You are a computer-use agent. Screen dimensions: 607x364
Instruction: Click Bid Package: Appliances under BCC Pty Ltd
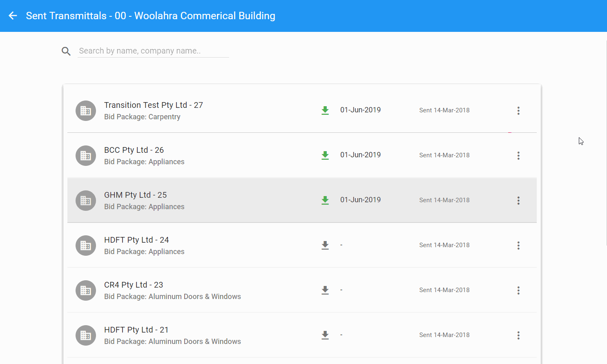pyautogui.click(x=144, y=162)
